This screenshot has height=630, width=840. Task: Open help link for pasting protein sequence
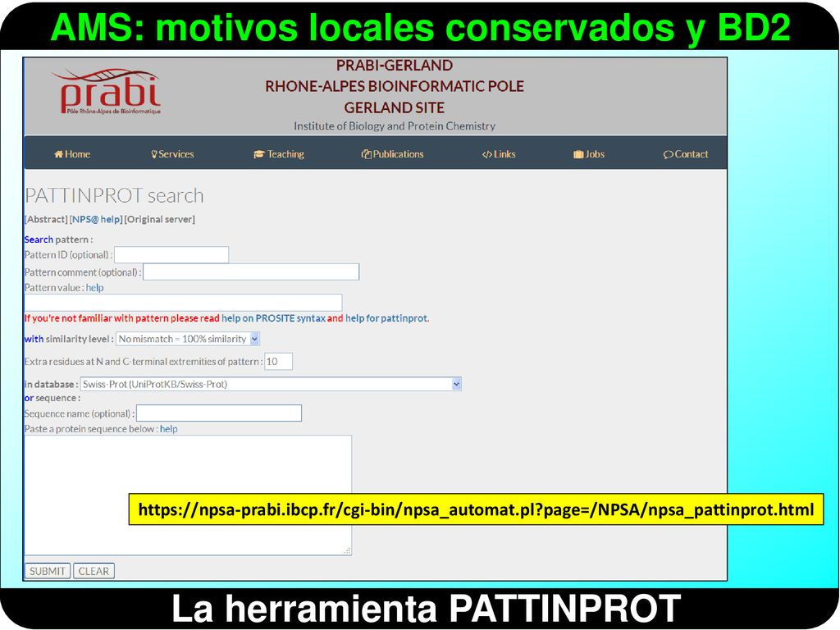pyautogui.click(x=169, y=429)
